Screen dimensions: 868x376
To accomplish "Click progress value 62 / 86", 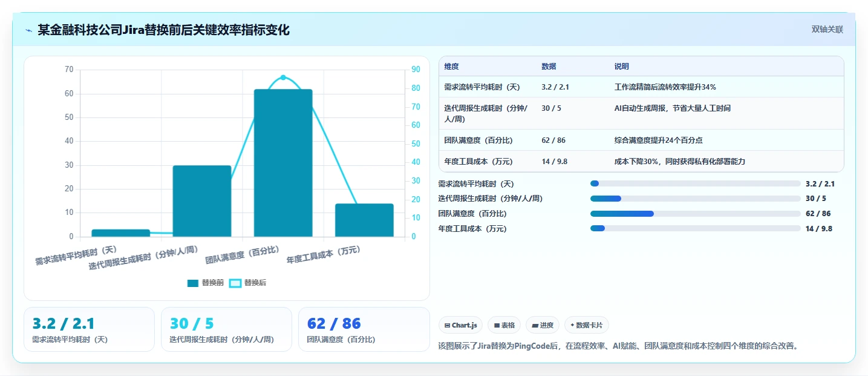I will tap(818, 214).
